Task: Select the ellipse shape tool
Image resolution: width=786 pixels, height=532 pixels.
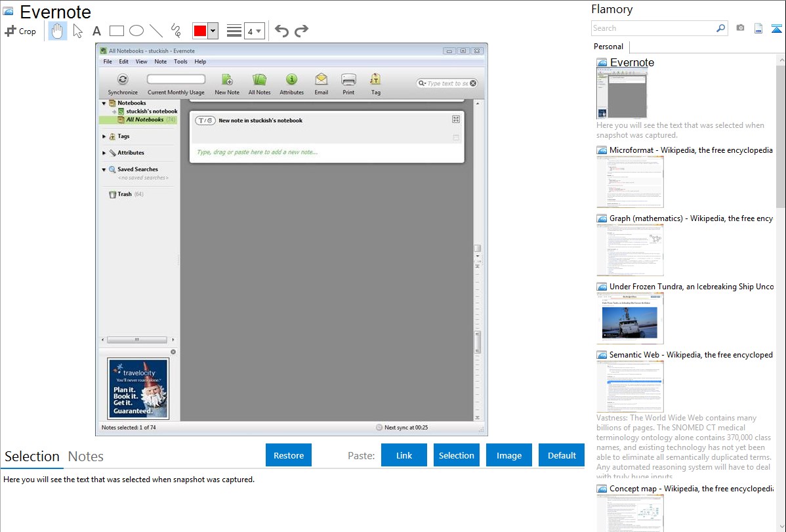Action: click(136, 31)
